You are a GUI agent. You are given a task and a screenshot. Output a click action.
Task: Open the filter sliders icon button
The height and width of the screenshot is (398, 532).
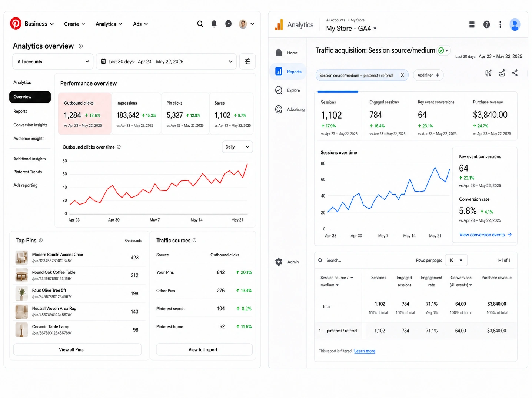pos(247,62)
